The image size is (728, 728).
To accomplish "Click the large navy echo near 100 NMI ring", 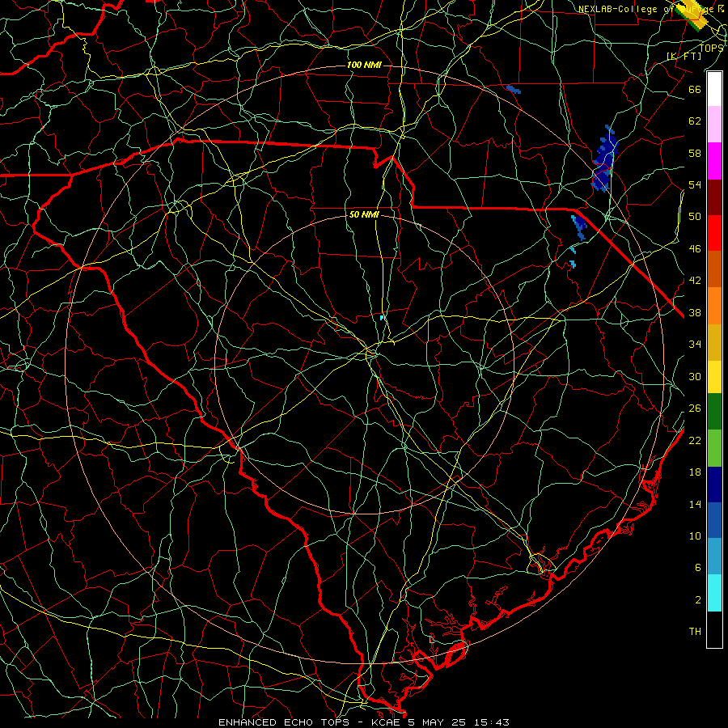I will click(604, 160).
